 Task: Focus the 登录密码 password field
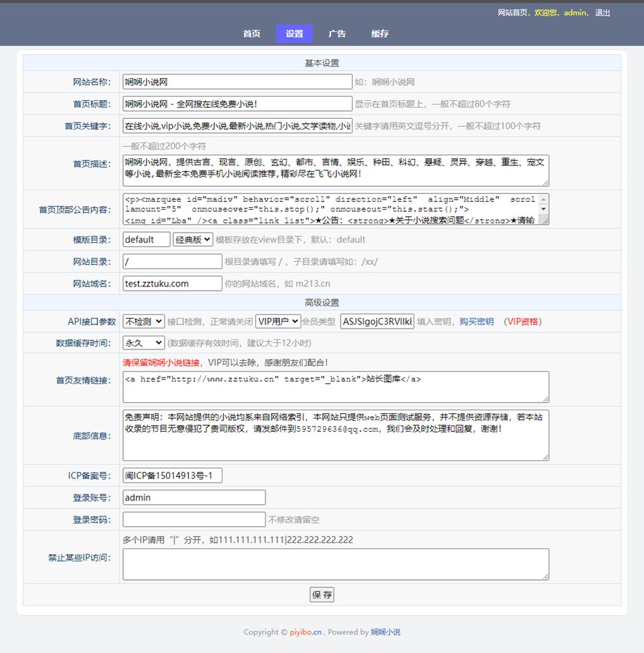194,519
